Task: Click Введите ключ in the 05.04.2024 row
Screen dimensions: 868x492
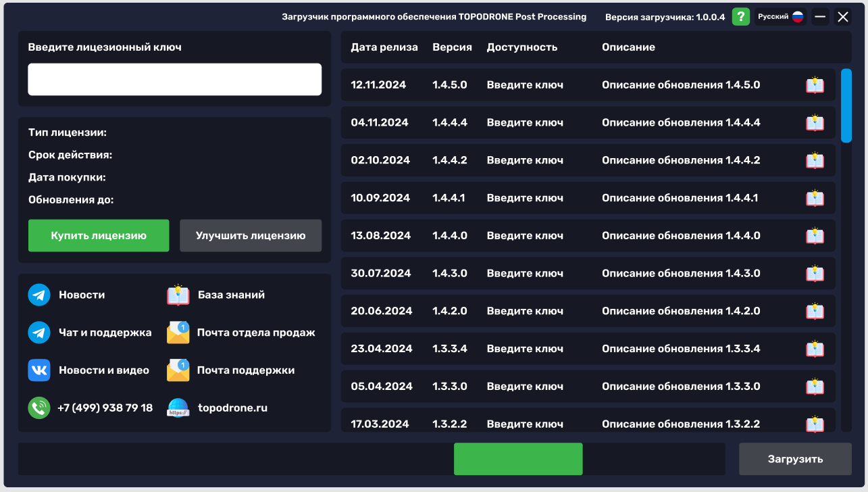Action: pyautogui.click(x=525, y=387)
